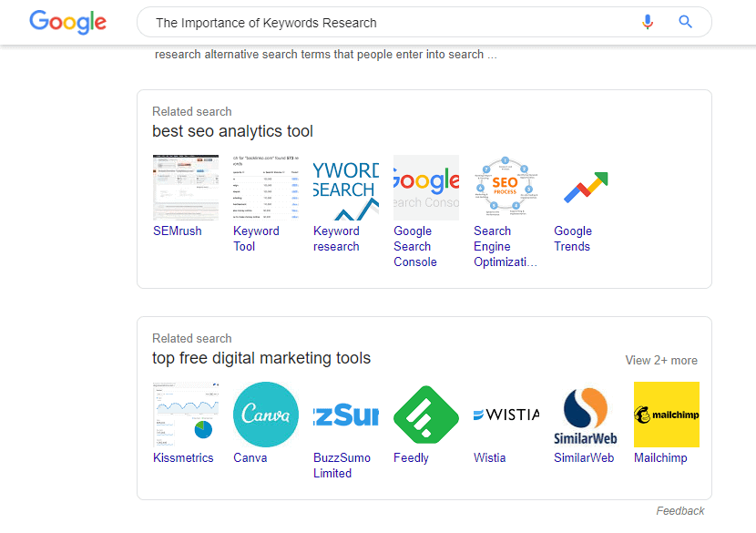Open the Keyword research thumbnail image

(346, 188)
